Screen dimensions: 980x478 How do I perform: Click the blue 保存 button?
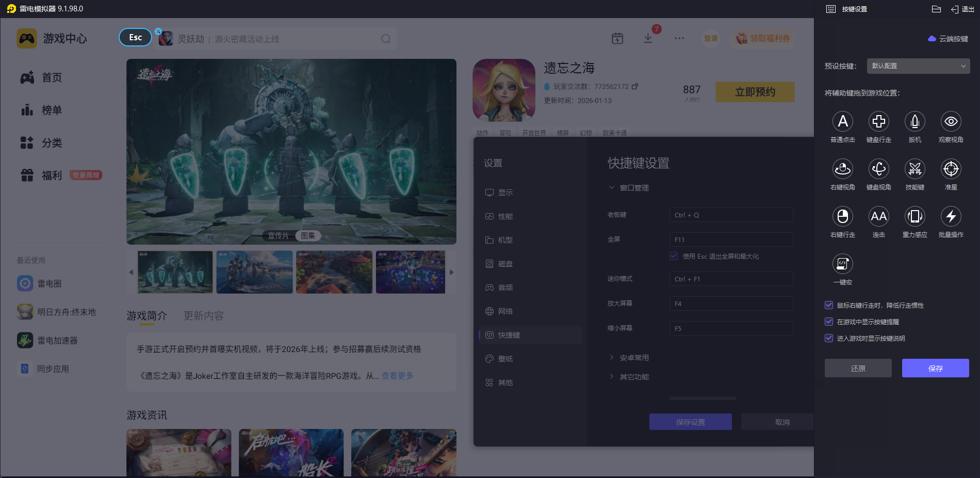pyautogui.click(x=936, y=368)
